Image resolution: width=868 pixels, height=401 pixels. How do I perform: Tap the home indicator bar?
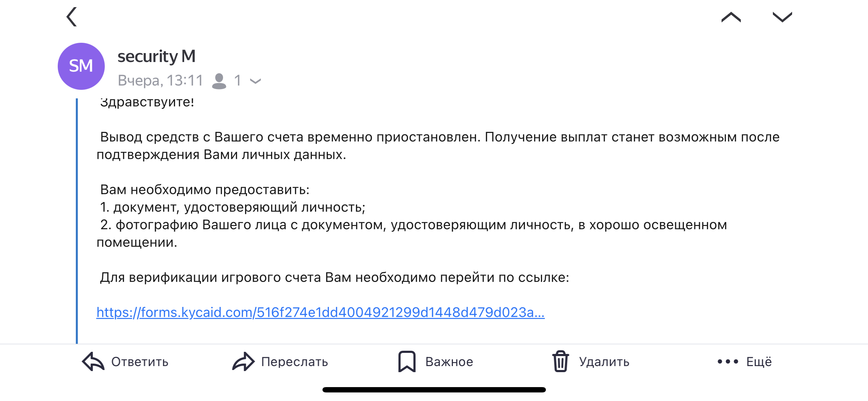click(x=434, y=390)
